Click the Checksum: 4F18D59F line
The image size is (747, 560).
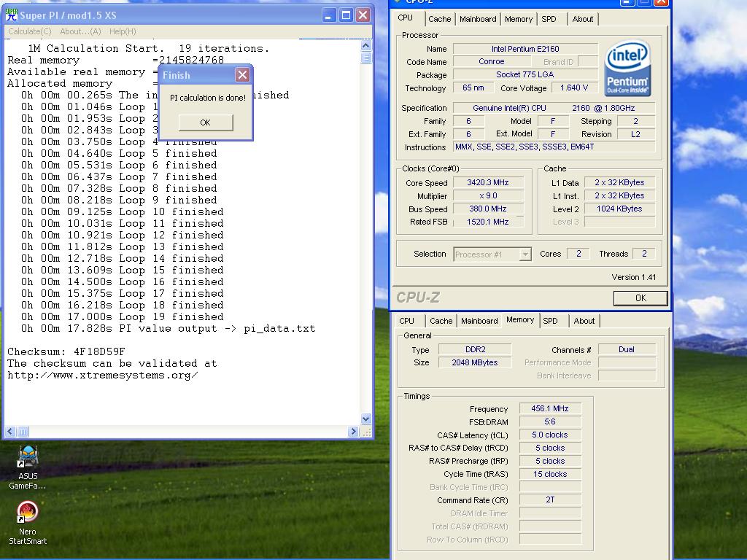coord(66,352)
